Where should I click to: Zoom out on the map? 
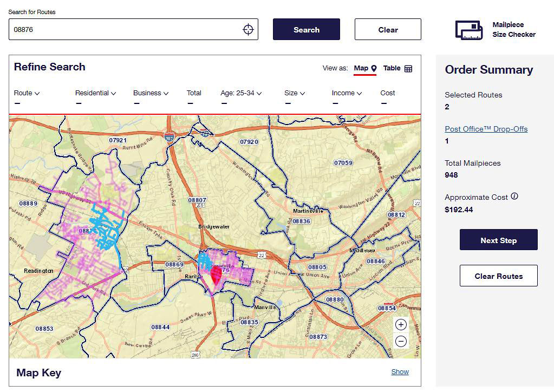click(x=401, y=341)
